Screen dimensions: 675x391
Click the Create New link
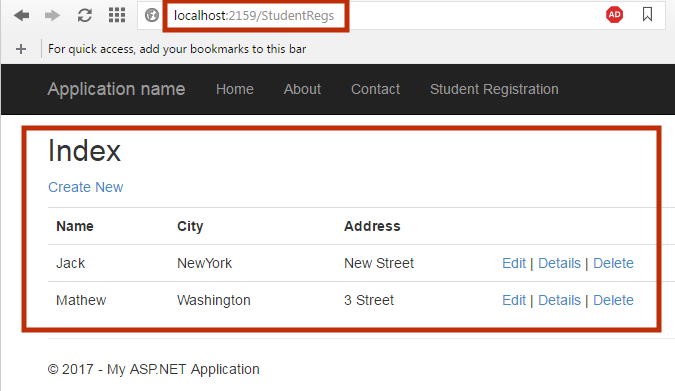tap(86, 187)
